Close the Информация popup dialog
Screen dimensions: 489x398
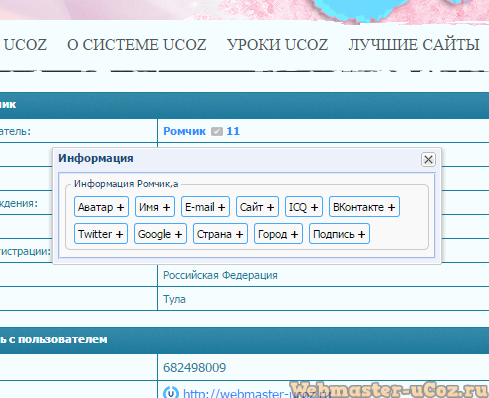[x=428, y=159]
